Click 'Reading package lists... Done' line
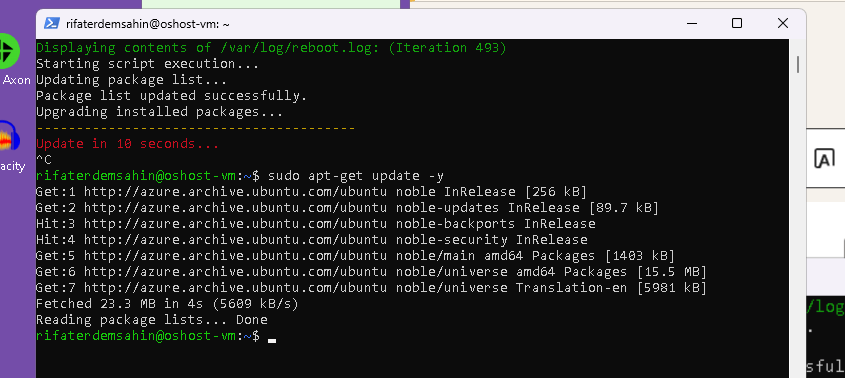Screen dimensions: 845x378 151,320
